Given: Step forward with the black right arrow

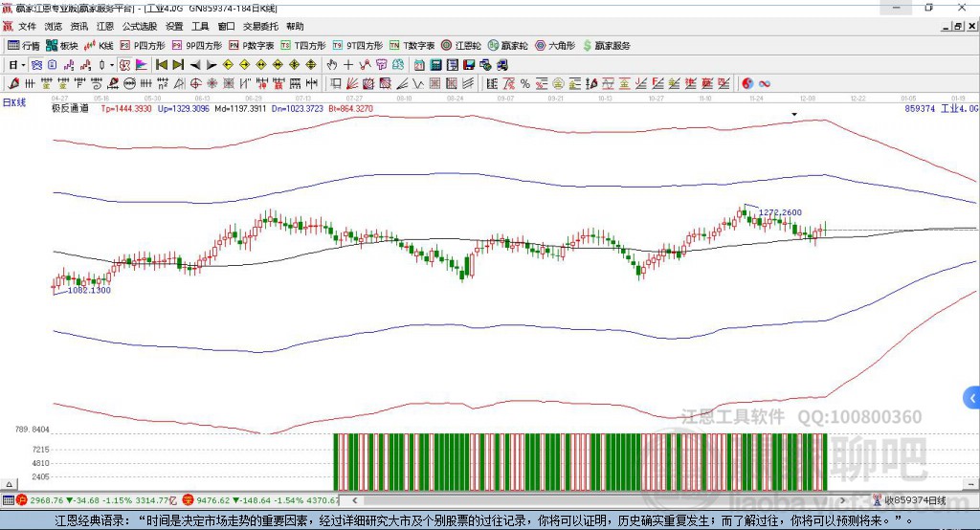Looking at the screenshot, I should click(211, 64).
